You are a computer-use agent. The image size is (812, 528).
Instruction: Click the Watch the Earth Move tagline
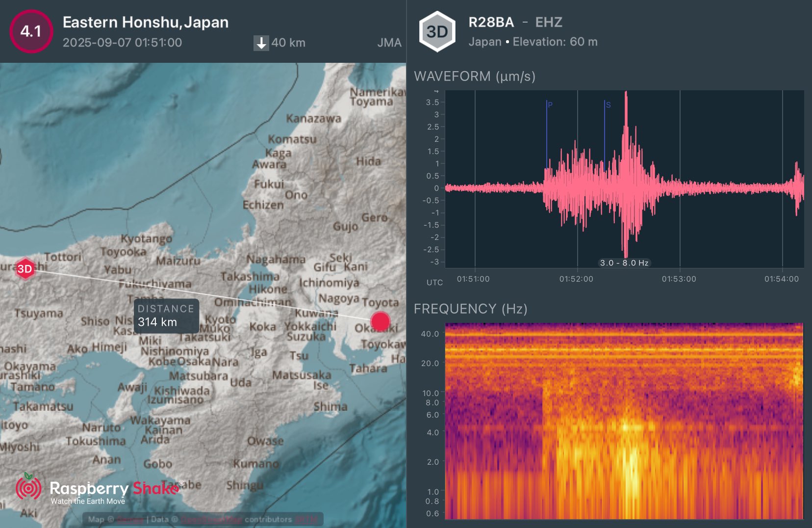pos(88,501)
